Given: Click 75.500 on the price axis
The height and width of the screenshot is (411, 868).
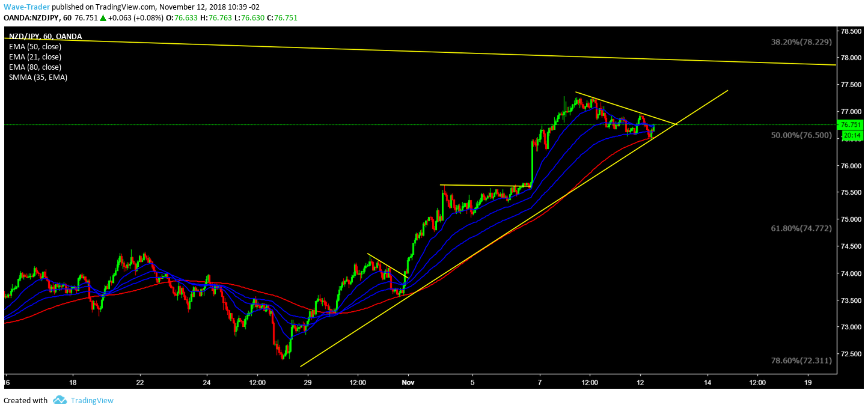Looking at the screenshot, I should pos(852,193).
